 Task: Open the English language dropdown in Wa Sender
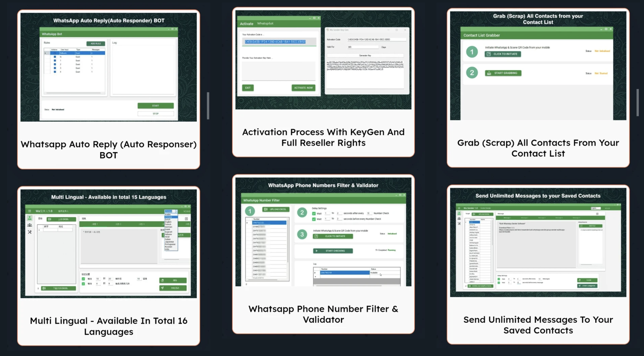point(596,208)
